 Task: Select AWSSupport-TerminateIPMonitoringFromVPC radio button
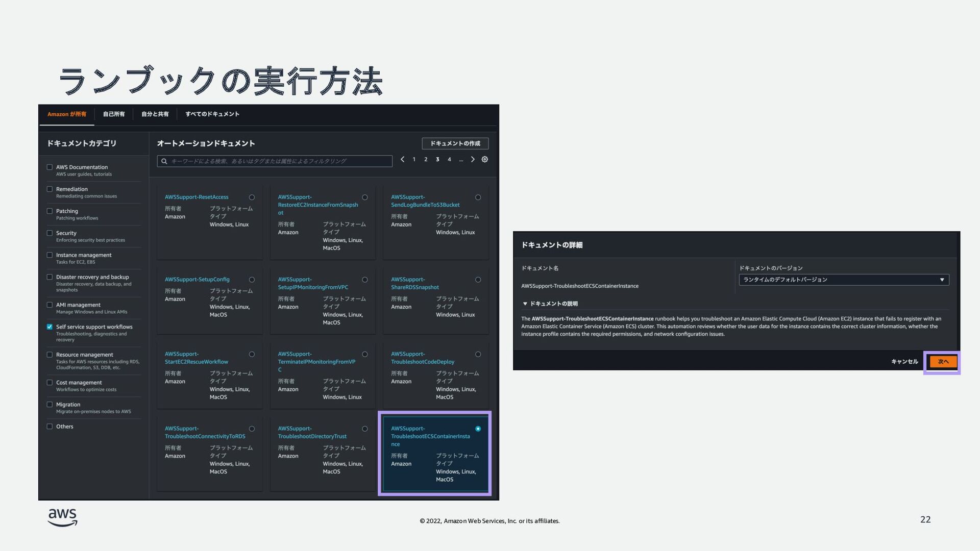pyautogui.click(x=365, y=354)
